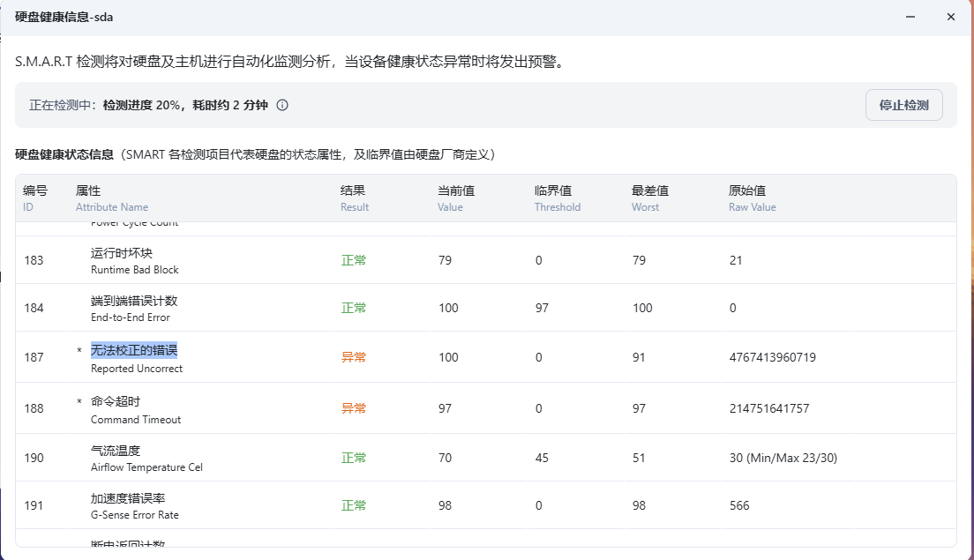This screenshot has height=560, width=974.
Task: Click raw value 21
Action: tap(736, 260)
